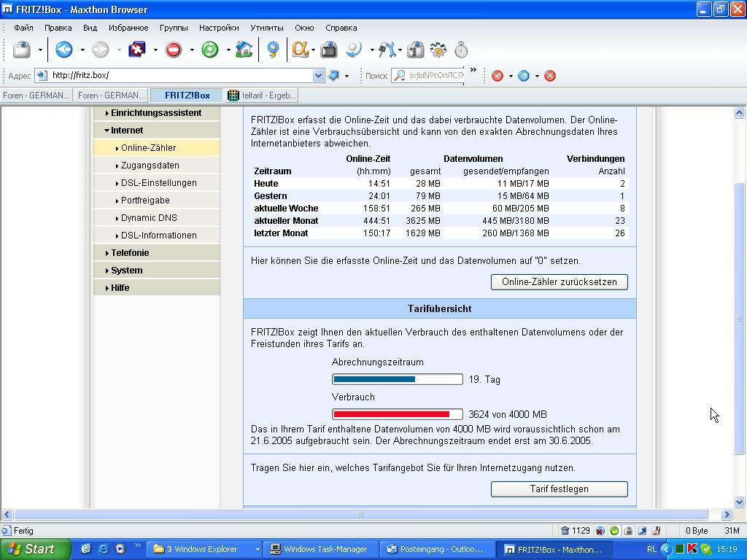Screen dimensions: 747x560
Task: Click the stopwatch timer toolbar icon
Action: (461, 50)
